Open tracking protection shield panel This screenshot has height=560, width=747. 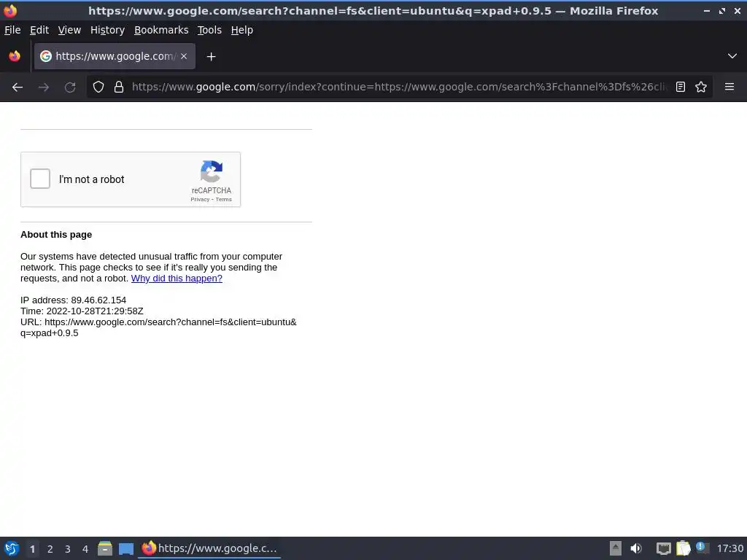pos(98,87)
